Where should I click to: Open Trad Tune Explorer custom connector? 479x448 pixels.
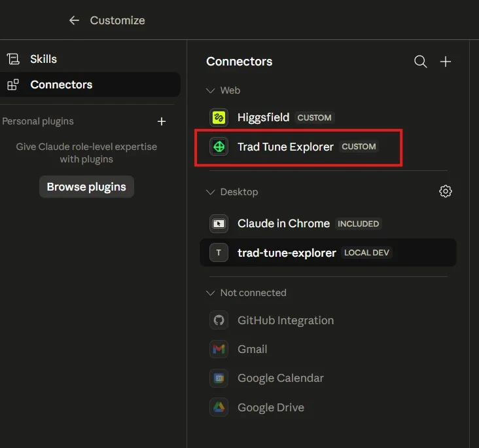point(328,147)
